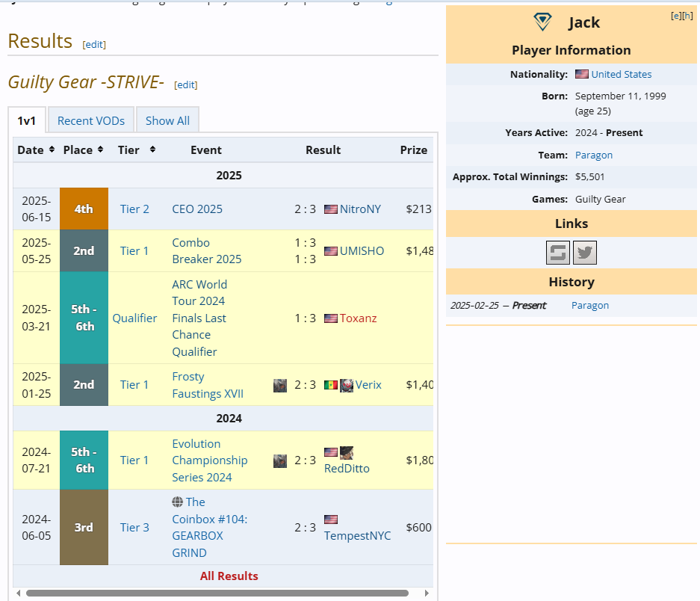
Task: Click the US flag beside NitroNY
Action: tap(331, 209)
